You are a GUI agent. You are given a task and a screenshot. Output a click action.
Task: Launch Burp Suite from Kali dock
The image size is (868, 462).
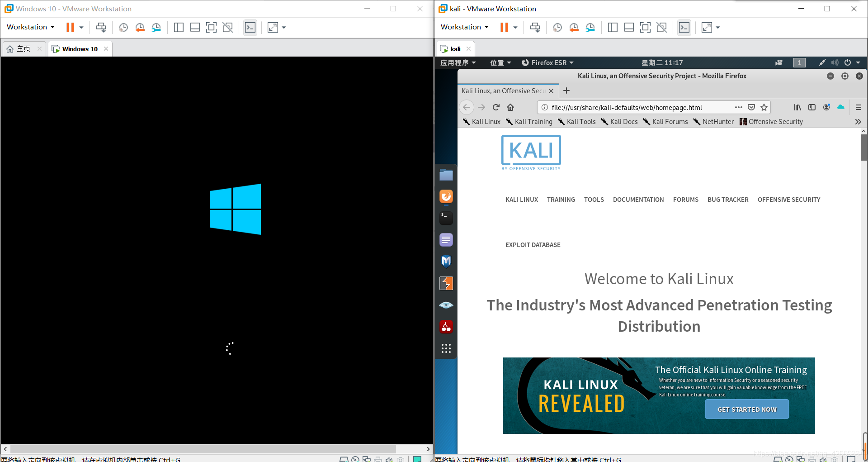click(446, 283)
